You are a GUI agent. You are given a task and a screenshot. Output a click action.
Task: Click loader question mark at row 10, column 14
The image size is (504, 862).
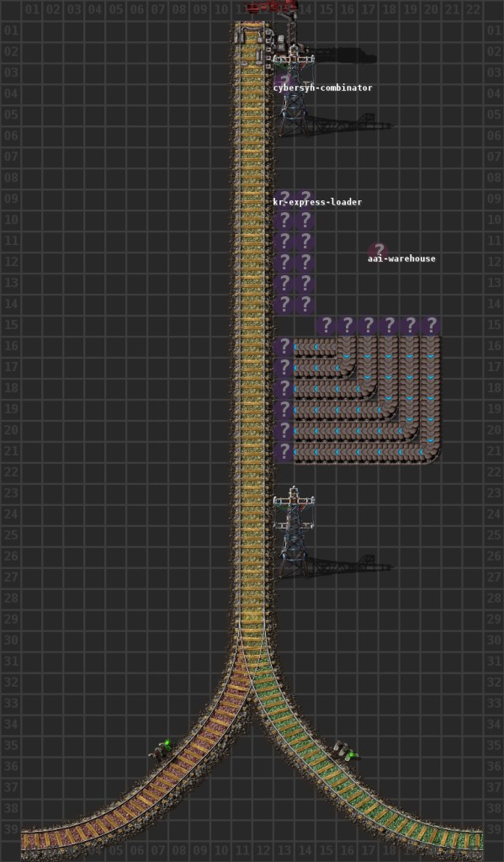[305, 221]
